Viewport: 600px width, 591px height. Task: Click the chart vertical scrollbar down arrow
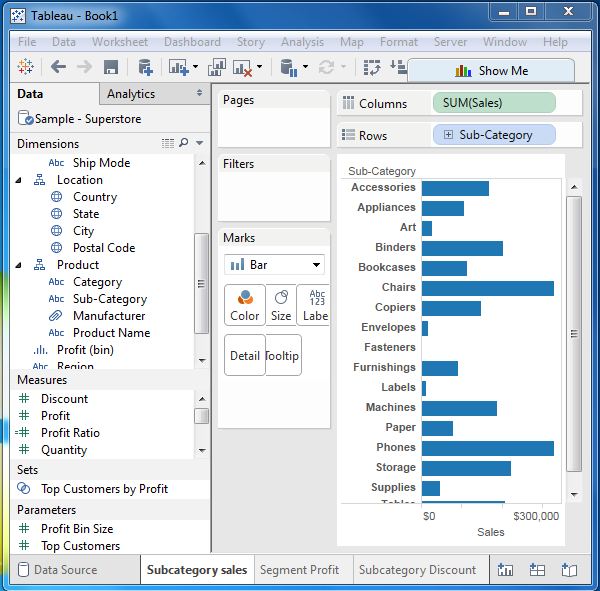pos(574,494)
